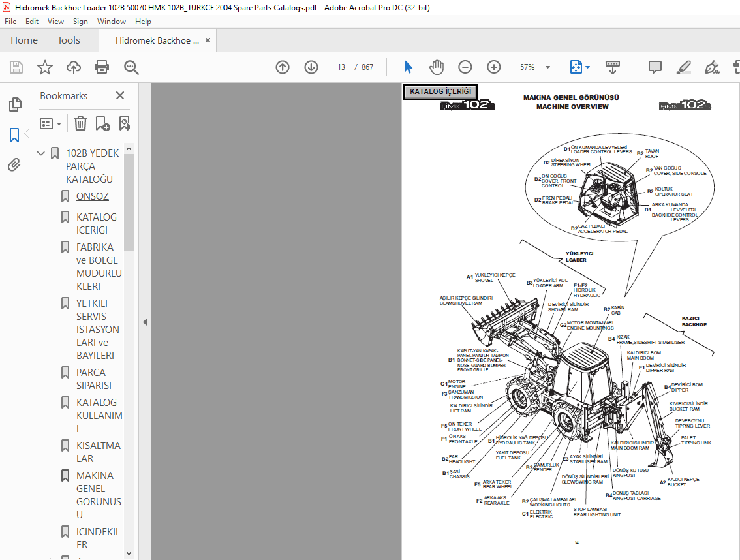740x560 pixels.
Task: Click the KATALOG İÇERİĞİ button on page
Action: click(x=440, y=91)
